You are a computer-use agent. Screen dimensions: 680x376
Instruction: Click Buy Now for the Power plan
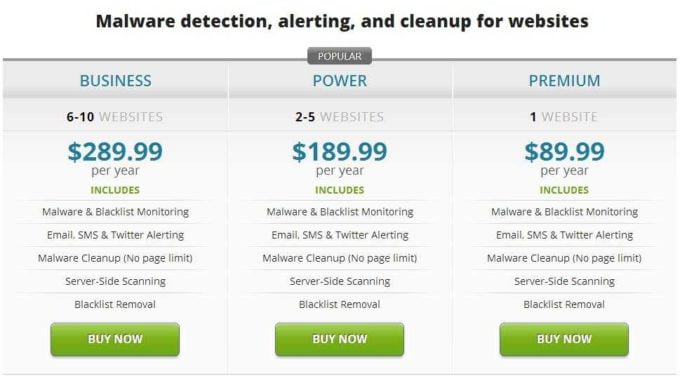click(x=340, y=339)
